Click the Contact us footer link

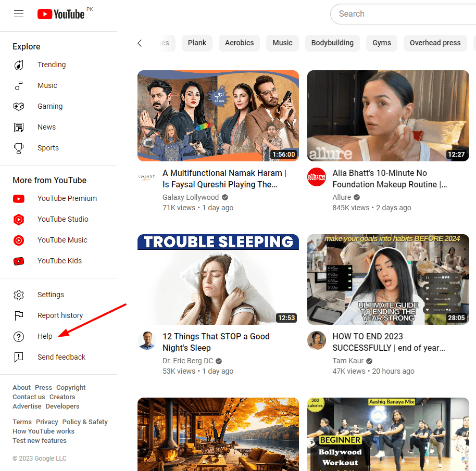(29, 397)
